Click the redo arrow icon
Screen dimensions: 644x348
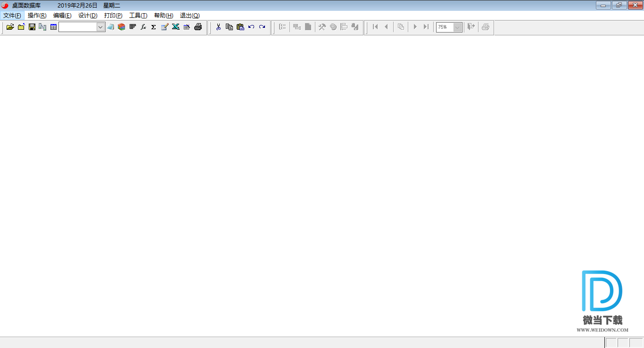(x=262, y=27)
